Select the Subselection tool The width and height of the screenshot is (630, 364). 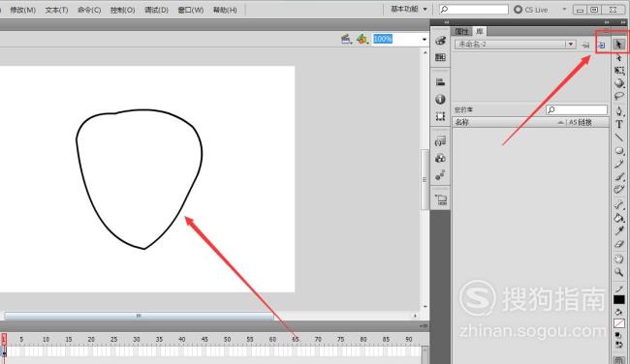(618, 58)
